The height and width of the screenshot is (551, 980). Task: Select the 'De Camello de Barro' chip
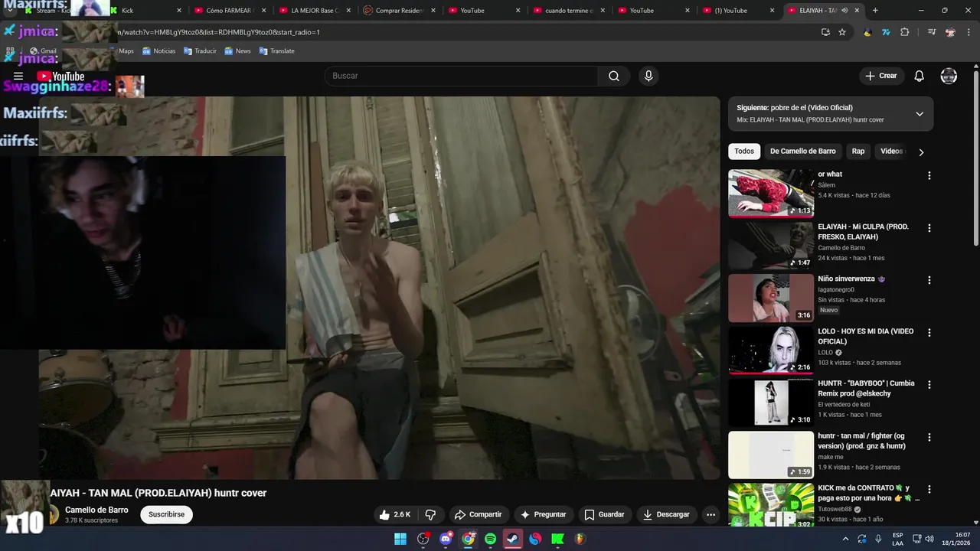(803, 152)
